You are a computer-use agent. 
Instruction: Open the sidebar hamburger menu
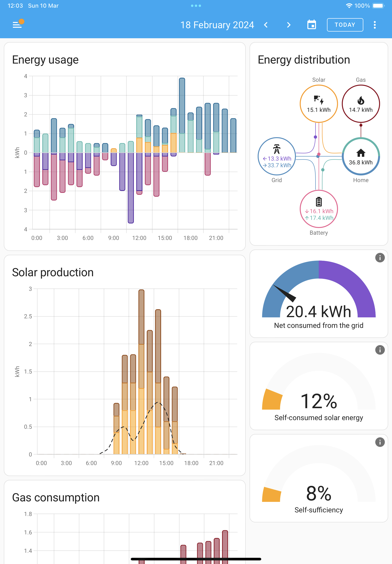click(x=17, y=25)
